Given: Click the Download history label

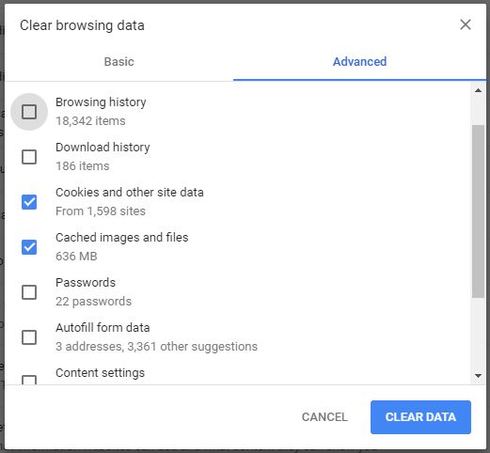Looking at the screenshot, I should [x=103, y=147].
